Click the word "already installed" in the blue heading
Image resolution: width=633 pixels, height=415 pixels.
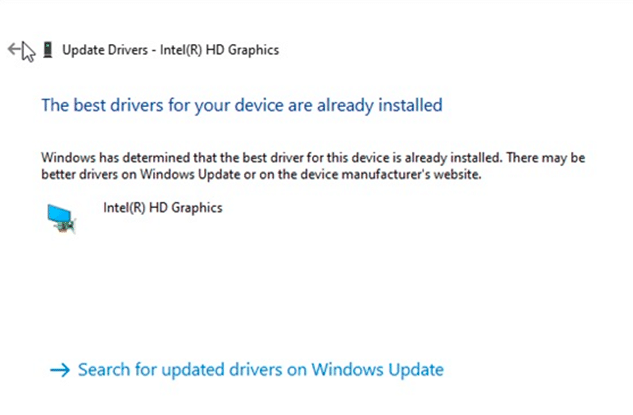[x=379, y=105]
